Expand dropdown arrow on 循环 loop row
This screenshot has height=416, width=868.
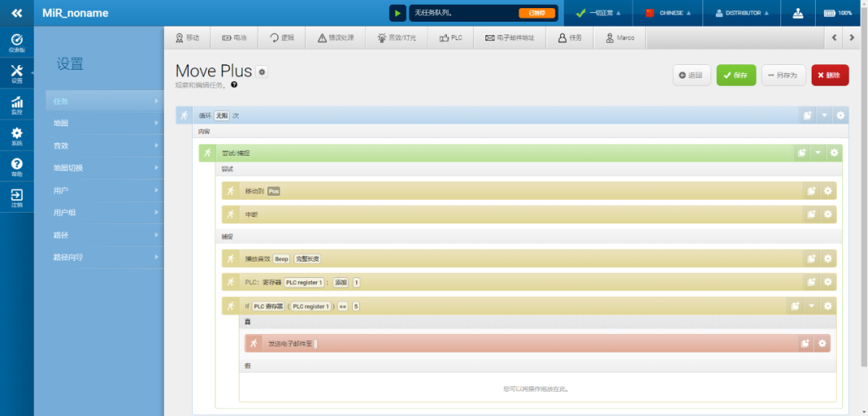point(824,116)
